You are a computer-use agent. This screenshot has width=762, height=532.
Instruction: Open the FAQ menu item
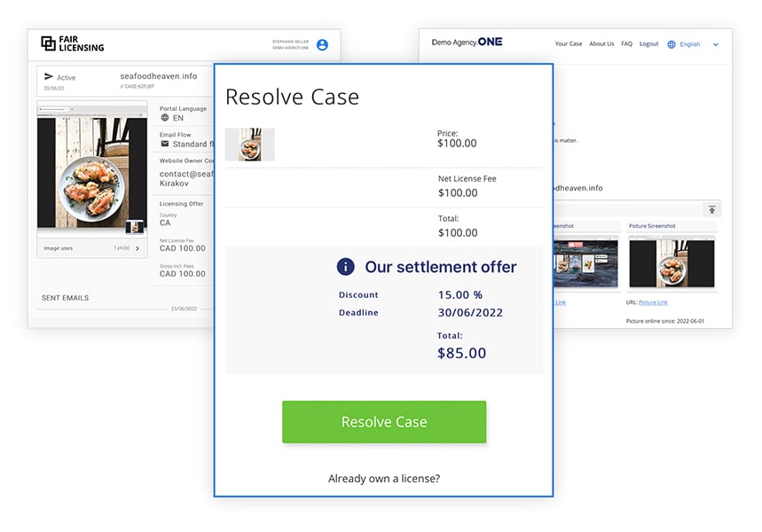pyautogui.click(x=626, y=43)
